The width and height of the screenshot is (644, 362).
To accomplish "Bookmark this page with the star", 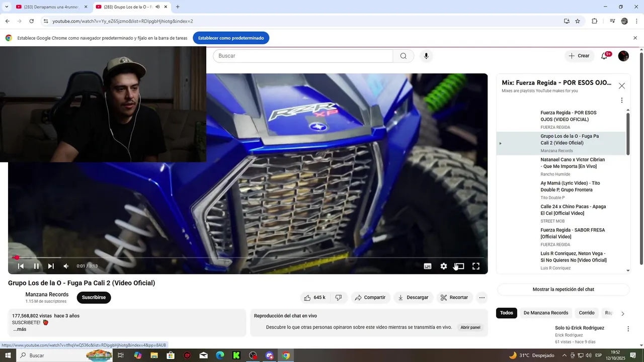I will pyautogui.click(x=578, y=21).
